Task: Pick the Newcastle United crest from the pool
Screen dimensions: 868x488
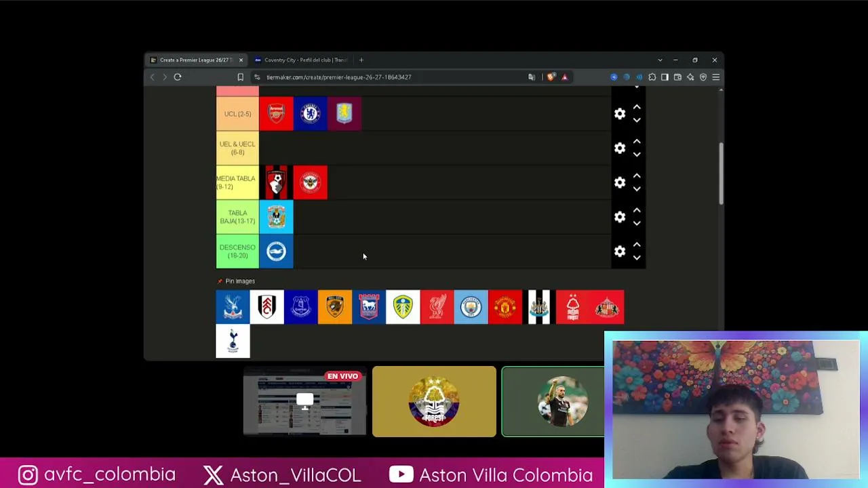Action: coord(539,307)
